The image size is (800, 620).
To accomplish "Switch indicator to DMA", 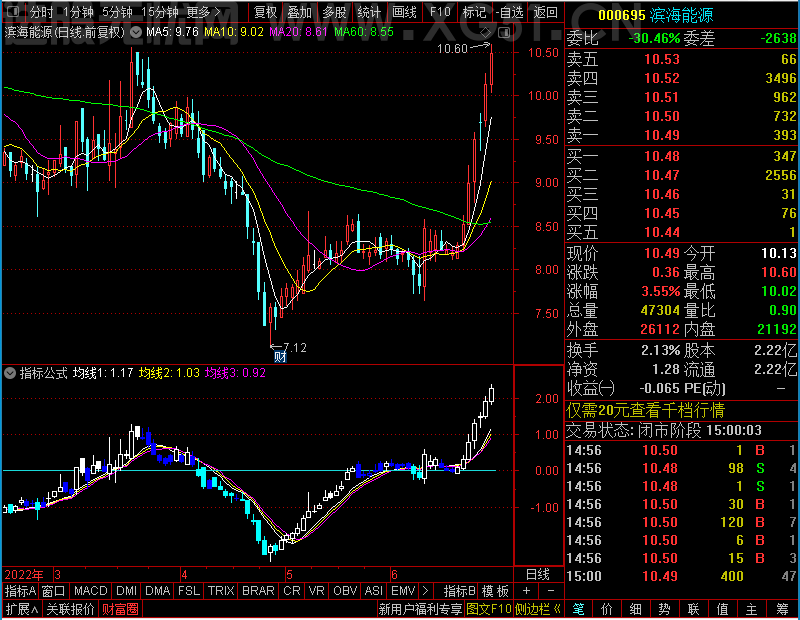I will [x=157, y=591].
